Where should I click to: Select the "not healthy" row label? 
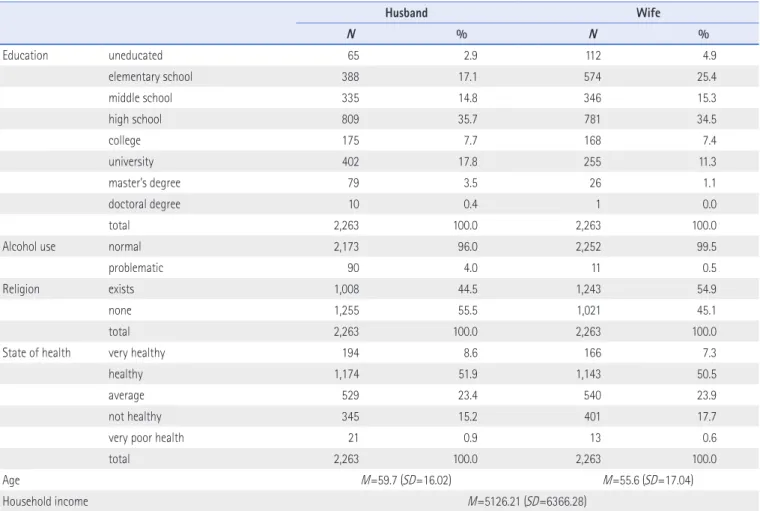tap(135, 417)
